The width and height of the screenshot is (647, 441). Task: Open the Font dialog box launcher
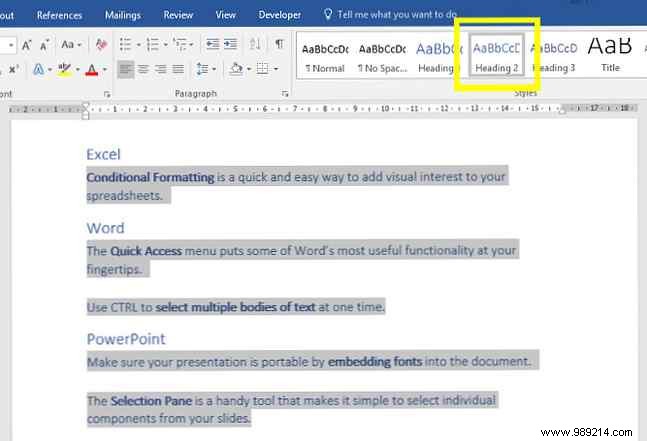(x=107, y=94)
